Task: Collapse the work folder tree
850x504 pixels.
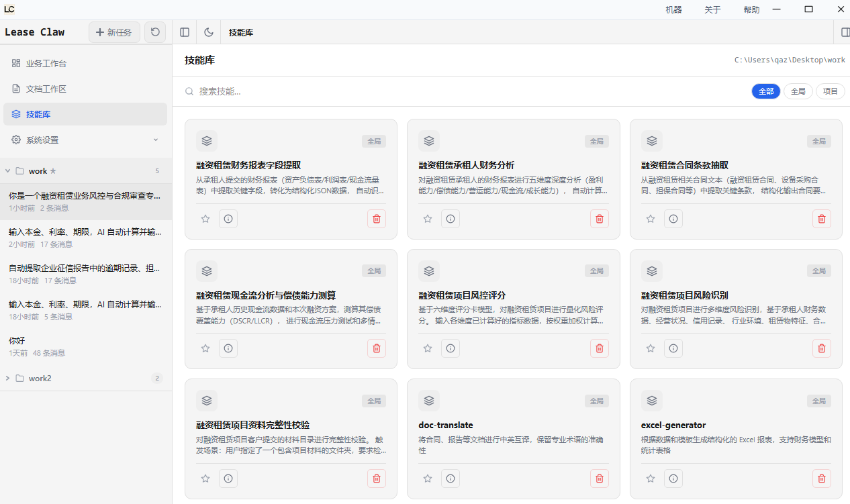Action: coord(7,171)
